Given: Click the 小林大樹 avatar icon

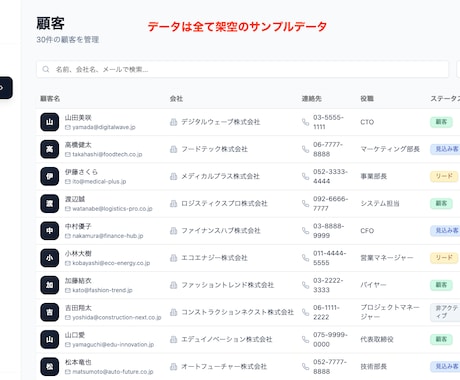Looking at the screenshot, I should click(50, 258).
